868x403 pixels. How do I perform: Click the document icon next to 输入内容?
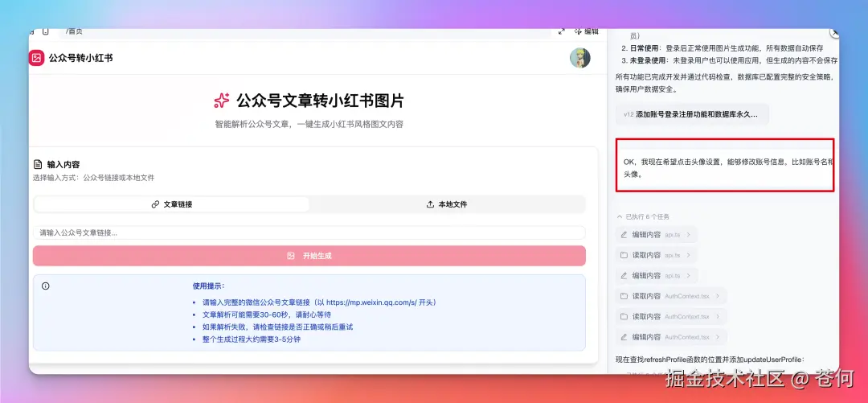(x=38, y=165)
